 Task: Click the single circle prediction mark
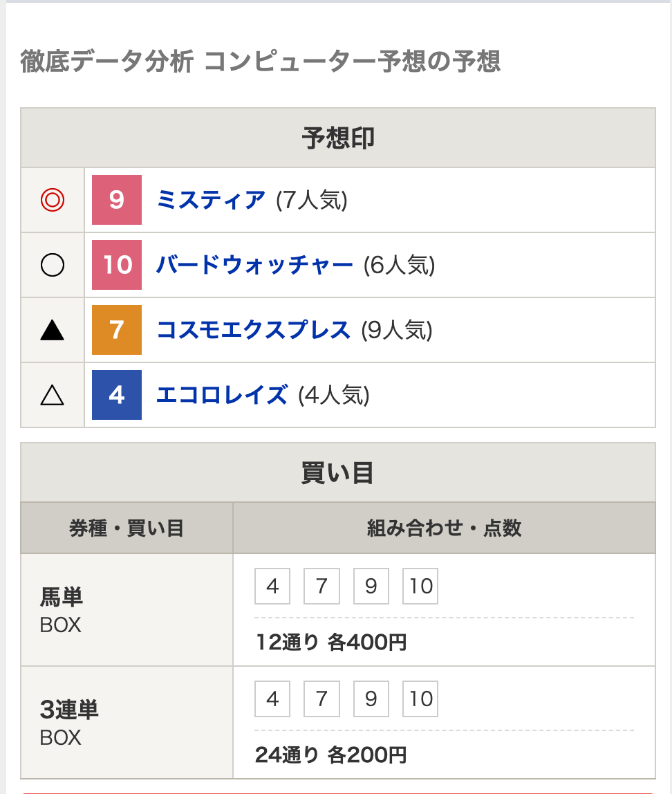point(52,265)
